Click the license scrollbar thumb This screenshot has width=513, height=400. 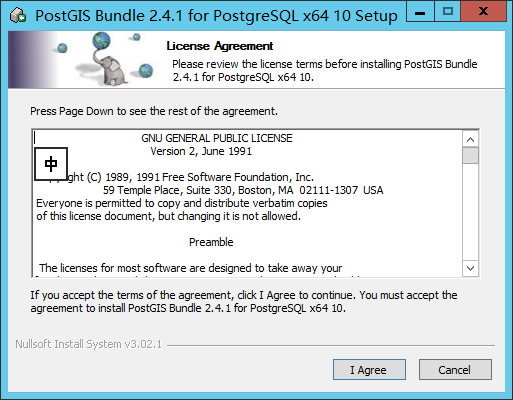pyautogui.click(x=470, y=155)
